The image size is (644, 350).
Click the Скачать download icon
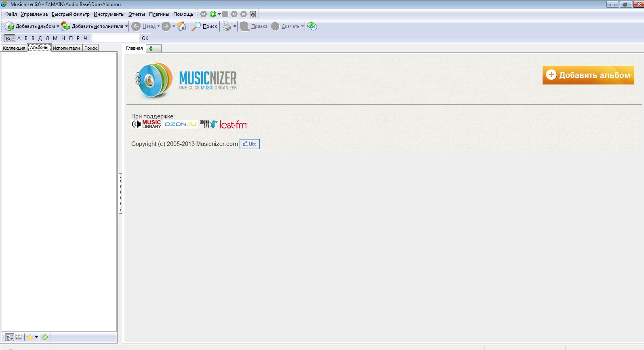point(275,26)
